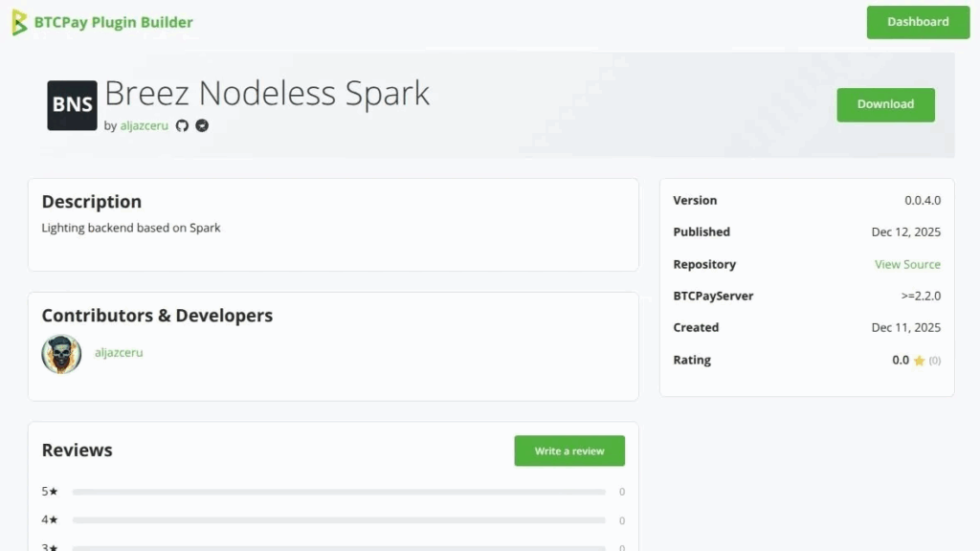Open the View Source repository link
The image size is (980, 551).
[907, 264]
